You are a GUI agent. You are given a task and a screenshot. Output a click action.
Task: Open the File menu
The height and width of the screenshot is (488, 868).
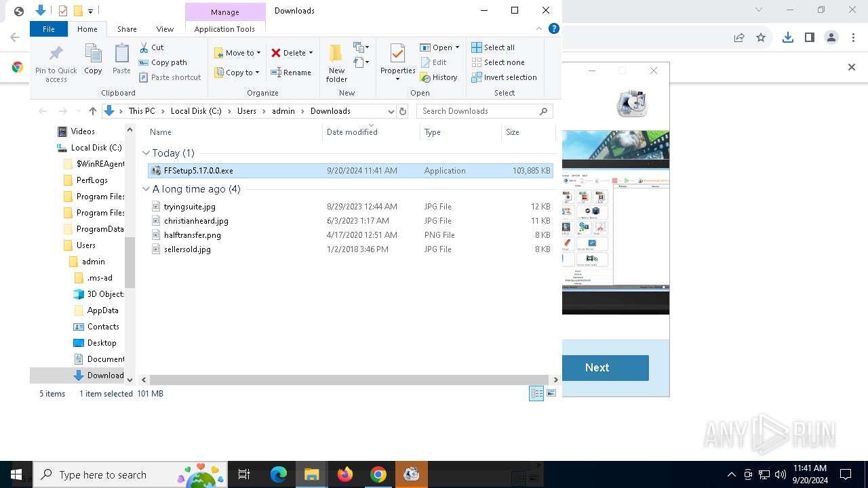click(x=49, y=29)
